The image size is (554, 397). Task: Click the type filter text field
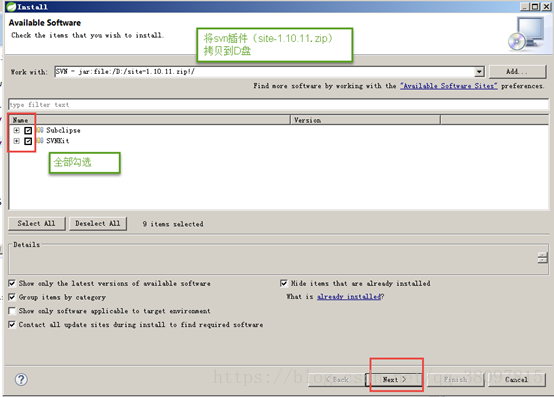click(x=278, y=105)
